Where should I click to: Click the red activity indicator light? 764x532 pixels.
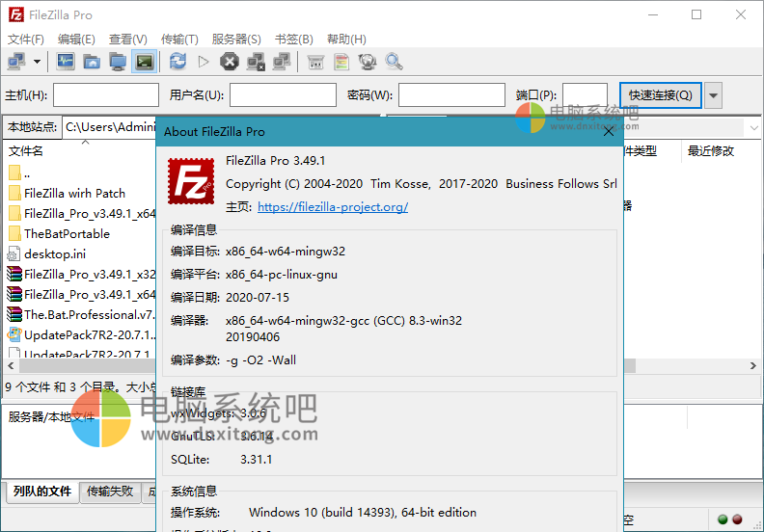pos(737,519)
